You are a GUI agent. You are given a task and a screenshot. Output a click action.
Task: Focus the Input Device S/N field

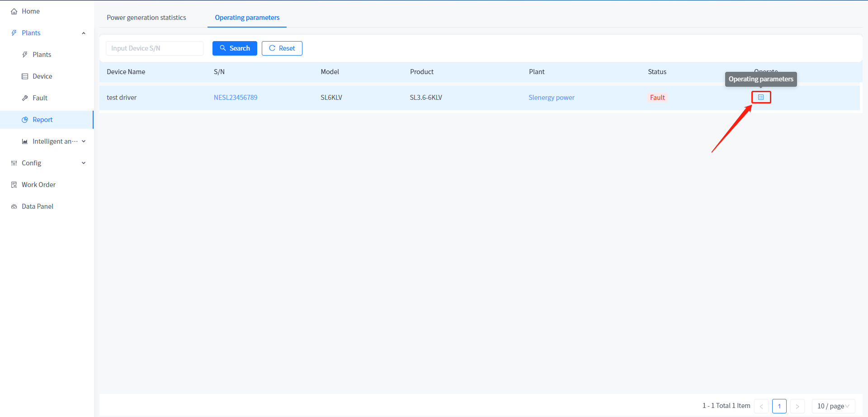(154, 48)
